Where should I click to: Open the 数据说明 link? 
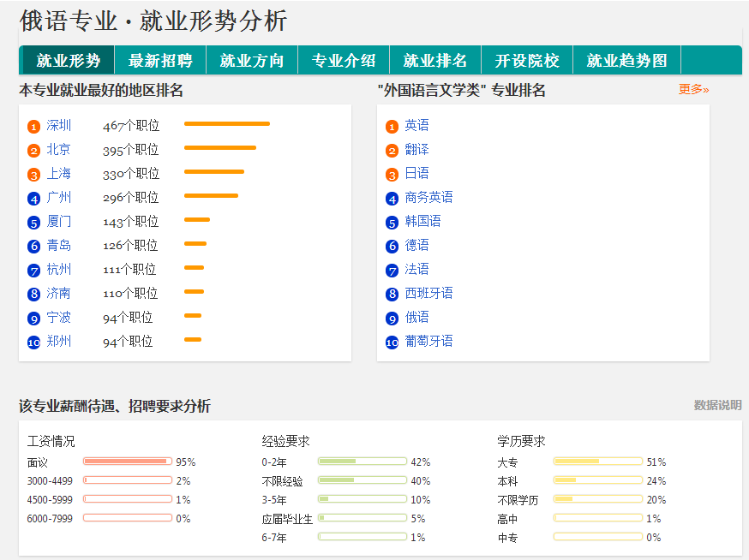(x=717, y=405)
